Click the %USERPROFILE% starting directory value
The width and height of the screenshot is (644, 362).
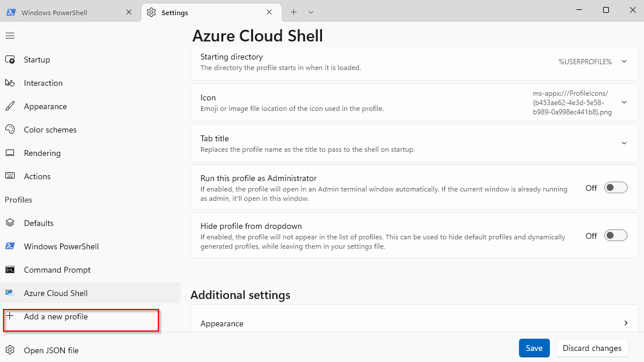click(585, 61)
